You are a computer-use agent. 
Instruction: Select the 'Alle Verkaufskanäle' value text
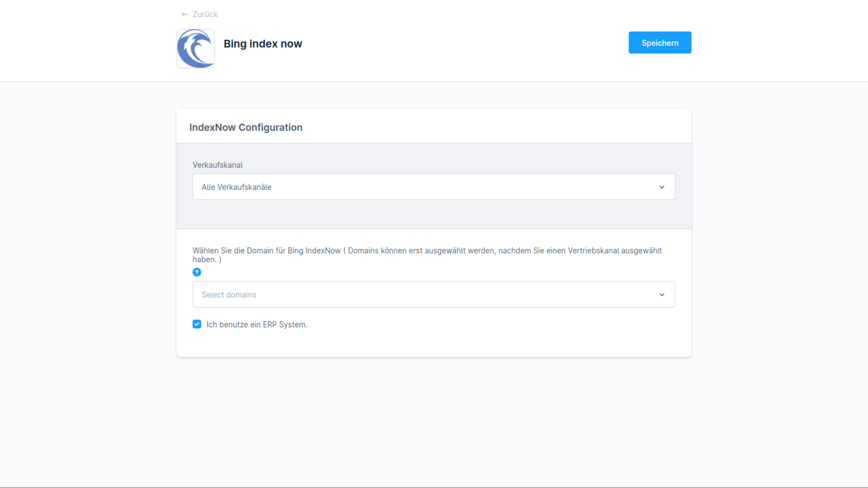(x=236, y=187)
